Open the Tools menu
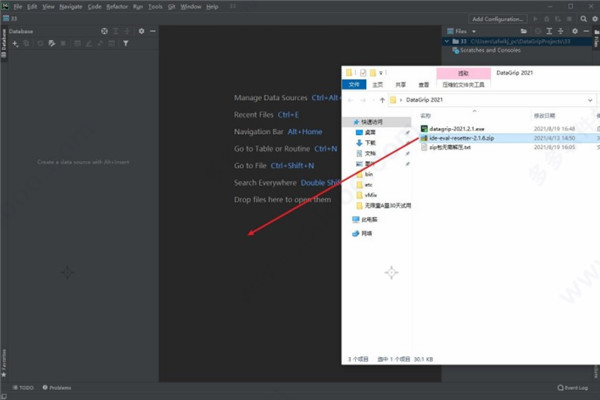Image resolution: width=600 pixels, height=400 pixels. pos(155,7)
